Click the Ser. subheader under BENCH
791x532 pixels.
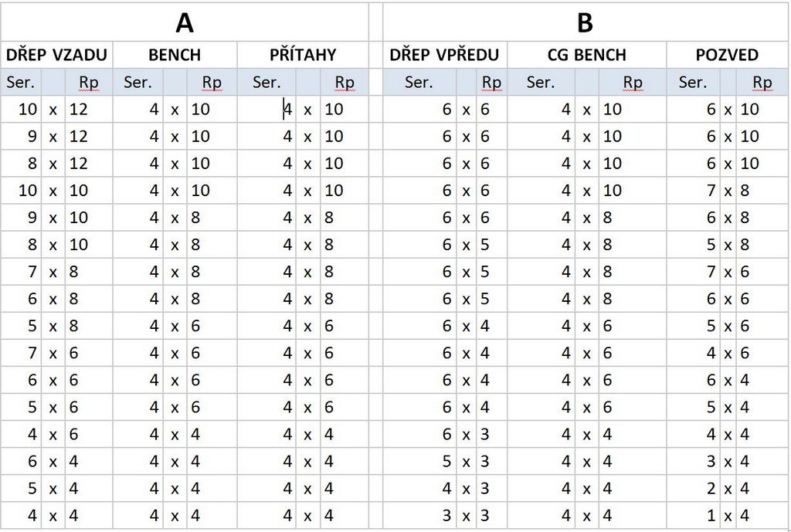click(x=137, y=82)
